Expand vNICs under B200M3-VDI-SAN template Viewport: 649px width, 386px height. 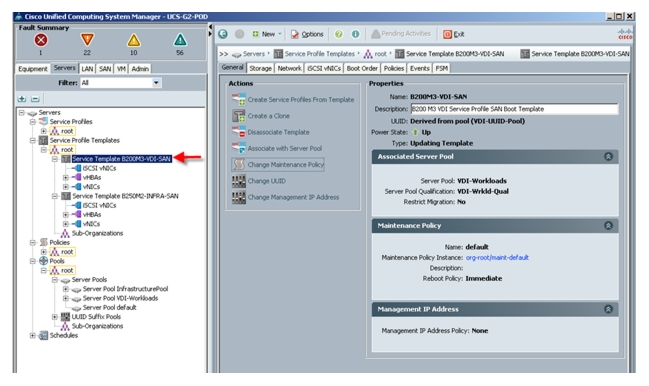point(65,187)
